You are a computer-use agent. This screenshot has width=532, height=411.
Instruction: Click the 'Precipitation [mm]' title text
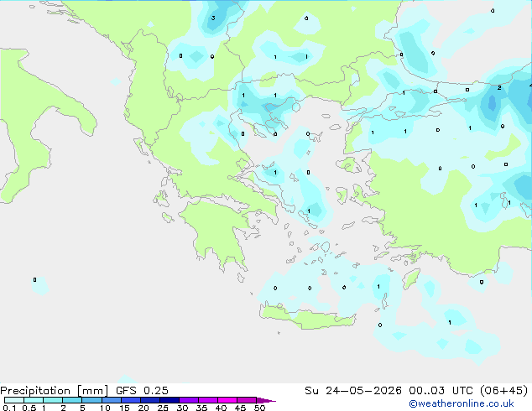click(x=55, y=391)
